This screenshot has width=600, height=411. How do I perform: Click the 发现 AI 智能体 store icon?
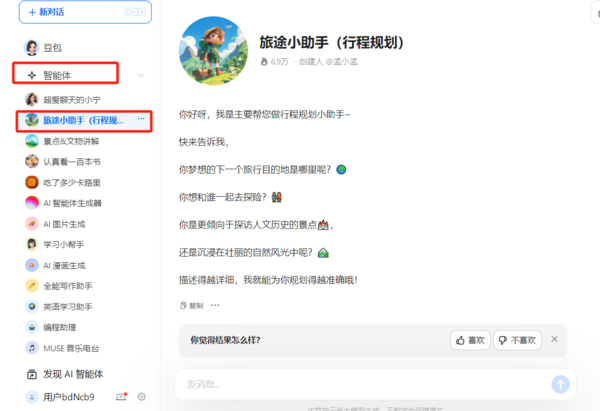click(x=32, y=374)
